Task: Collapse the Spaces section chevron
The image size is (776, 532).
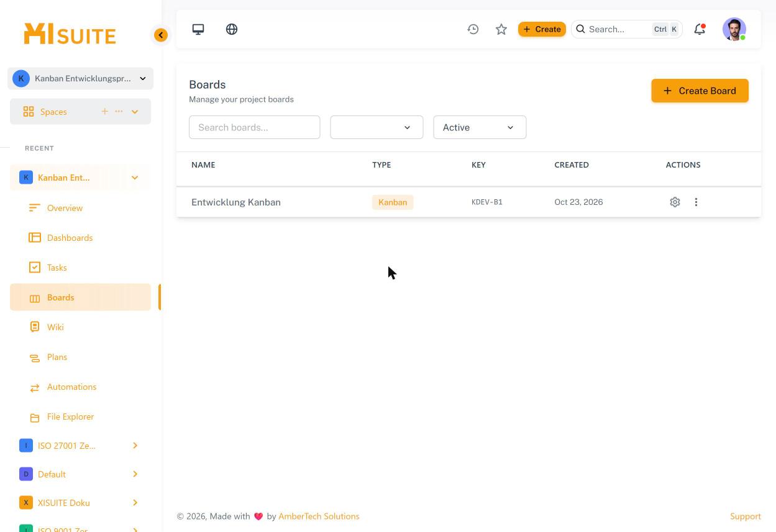Action: coord(135,112)
